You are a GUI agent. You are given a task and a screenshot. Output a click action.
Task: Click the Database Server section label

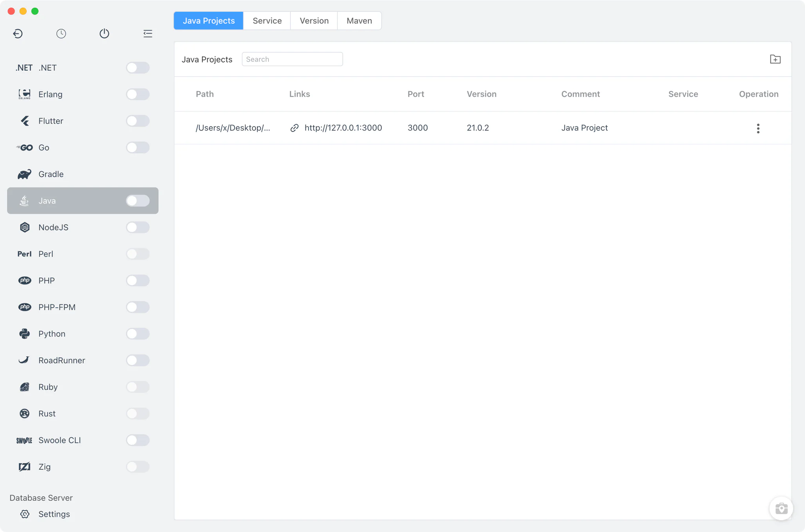tap(41, 498)
